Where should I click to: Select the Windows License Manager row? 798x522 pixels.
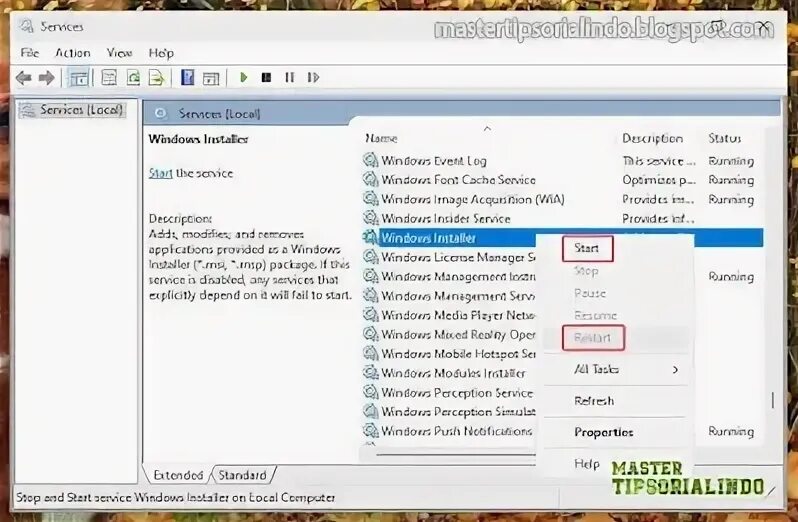coord(449,257)
